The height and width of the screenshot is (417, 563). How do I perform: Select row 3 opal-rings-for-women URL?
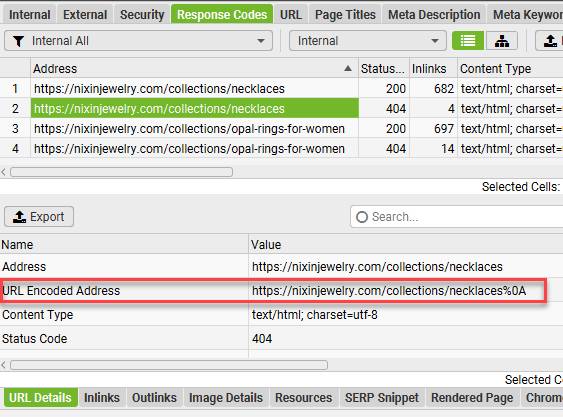(x=189, y=129)
